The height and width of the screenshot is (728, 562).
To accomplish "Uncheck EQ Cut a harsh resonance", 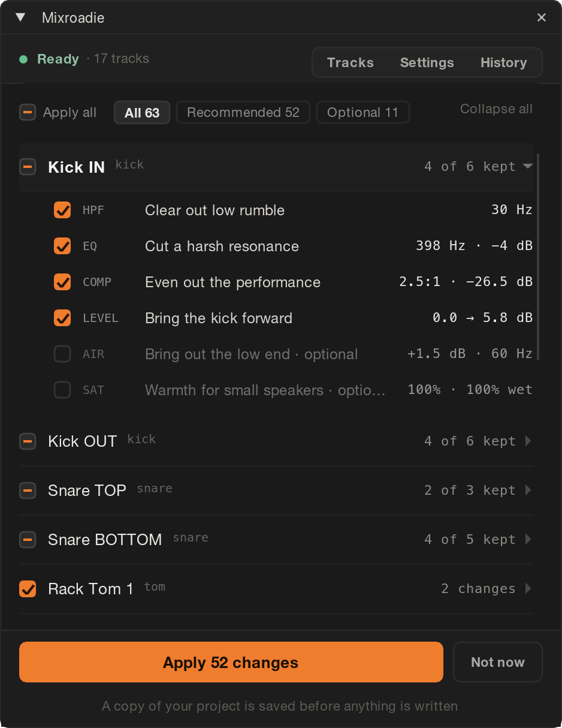I will [x=62, y=246].
